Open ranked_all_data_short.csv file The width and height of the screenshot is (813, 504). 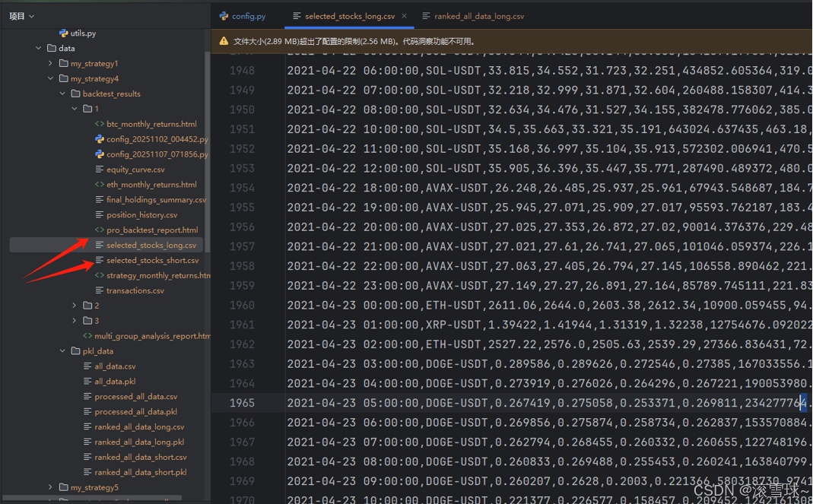click(141, 457)
